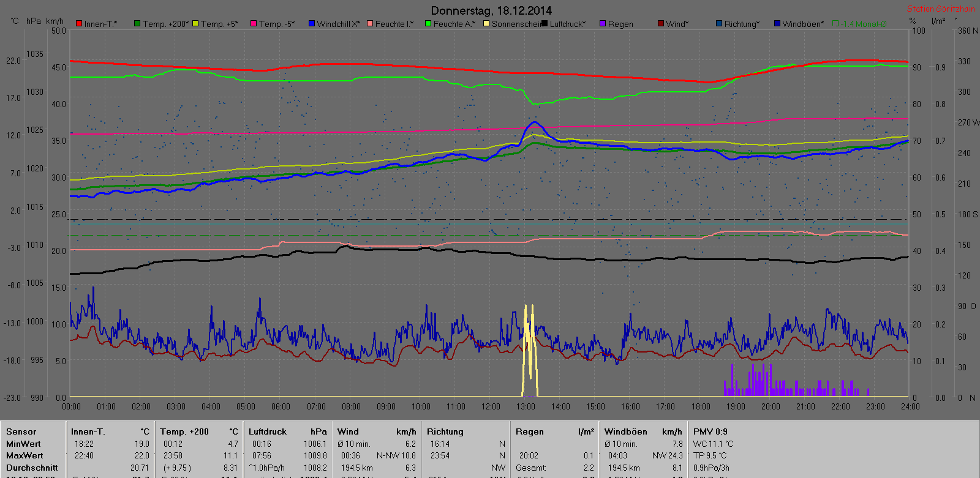
Task: Click the Innen-T. column header in table
Action: [x=88, y=431]
